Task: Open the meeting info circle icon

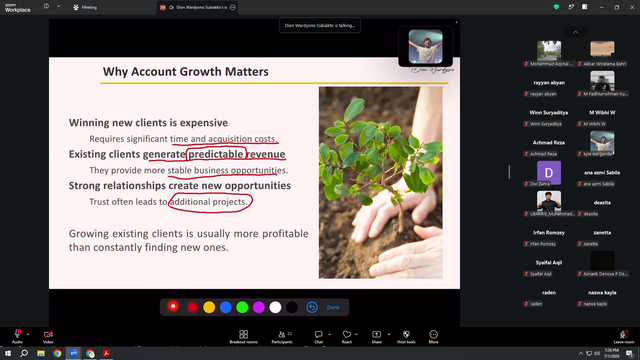Action: pos(46,7)
